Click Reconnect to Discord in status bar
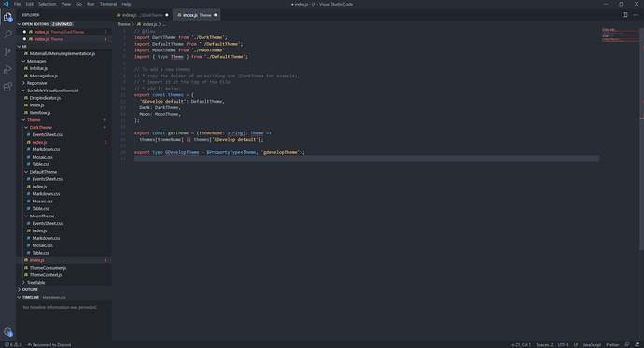 coord(49,344)
